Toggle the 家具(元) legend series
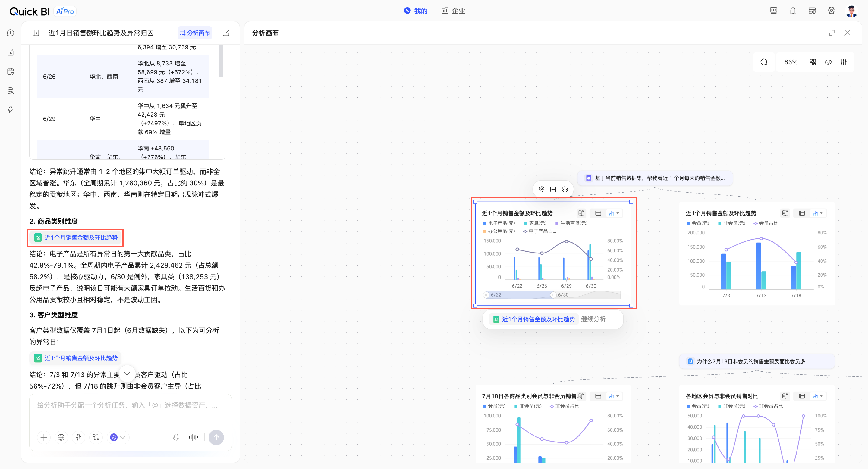The height and width of the screenshot is (469, 868). pos(535,223)
